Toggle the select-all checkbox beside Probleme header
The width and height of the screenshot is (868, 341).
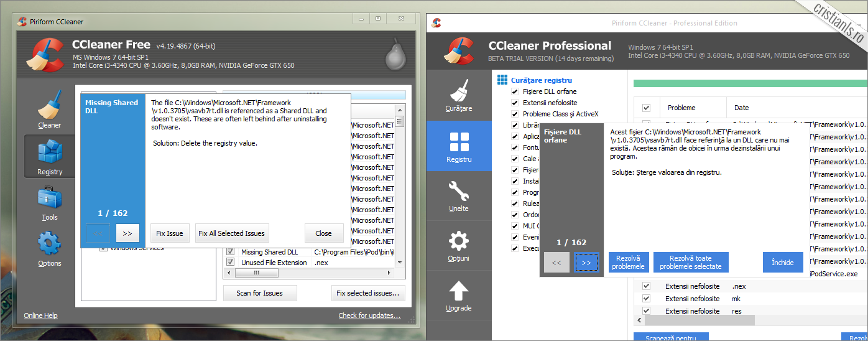(646, 108)
